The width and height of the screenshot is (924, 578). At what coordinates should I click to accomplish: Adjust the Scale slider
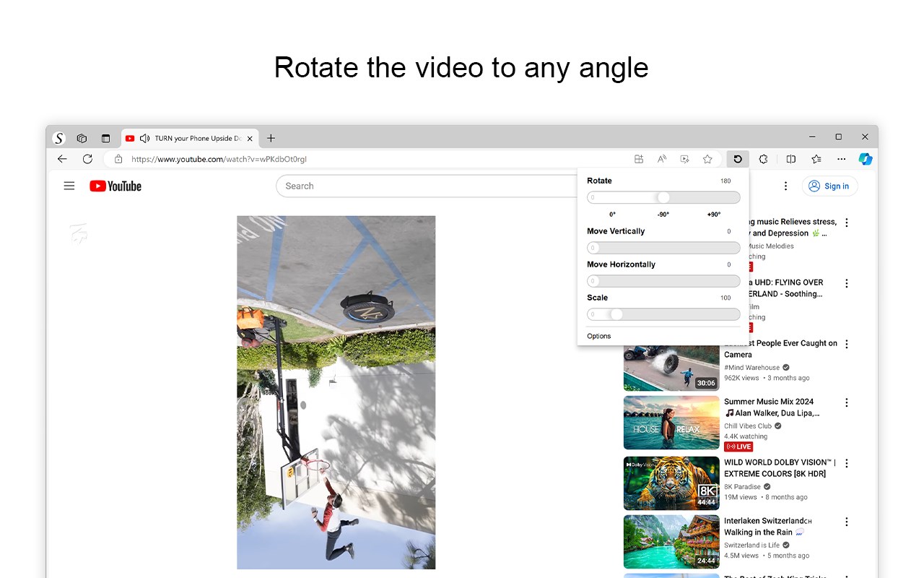point(663,314)
